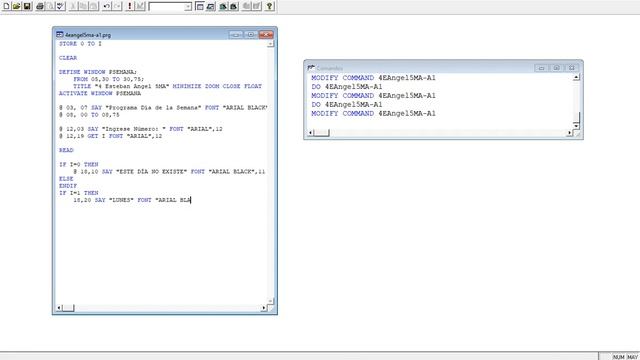Click left scroll arrow in the Command window
This screenshot has width=640, height=360.
[310, 133]
